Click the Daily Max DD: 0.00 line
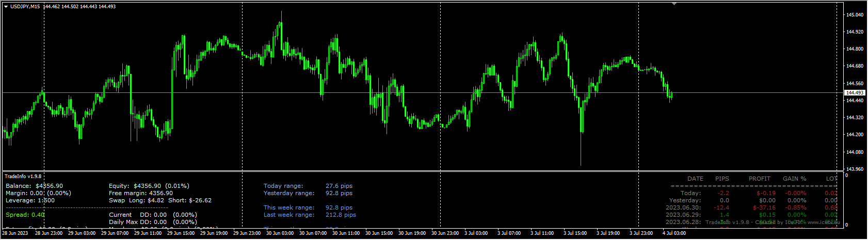Viewport: 868px width, 240px height. tap(153, 222)
